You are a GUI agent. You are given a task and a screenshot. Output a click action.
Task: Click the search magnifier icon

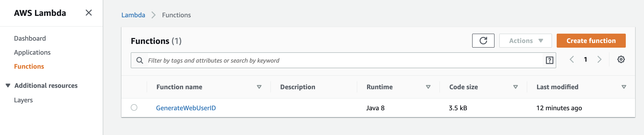(139, 60)
